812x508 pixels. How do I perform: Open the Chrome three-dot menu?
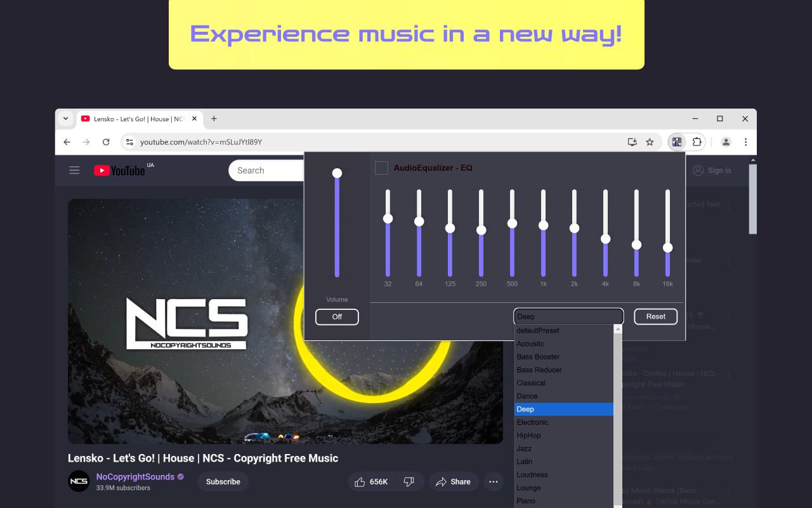[x=745, y=142]
